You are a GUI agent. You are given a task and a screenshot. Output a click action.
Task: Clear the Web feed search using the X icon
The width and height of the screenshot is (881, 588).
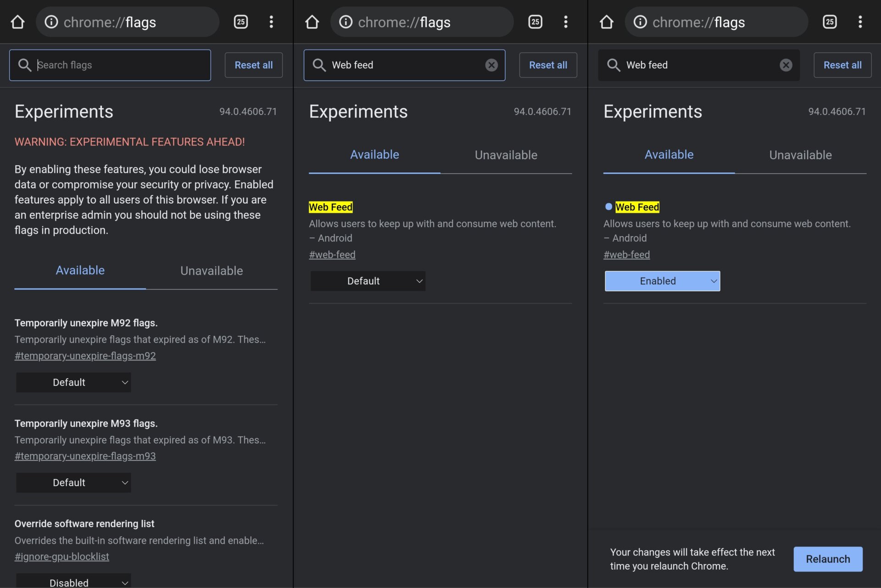tap(491, 65)
